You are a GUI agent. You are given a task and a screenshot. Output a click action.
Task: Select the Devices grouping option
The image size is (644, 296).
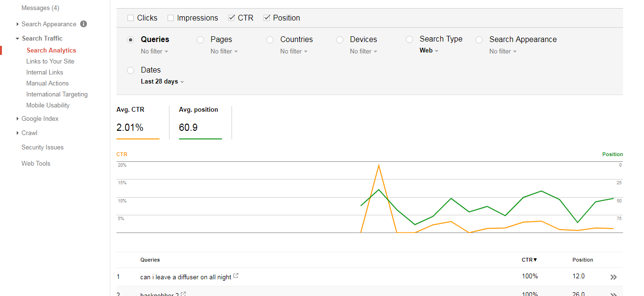pos(339,39)
